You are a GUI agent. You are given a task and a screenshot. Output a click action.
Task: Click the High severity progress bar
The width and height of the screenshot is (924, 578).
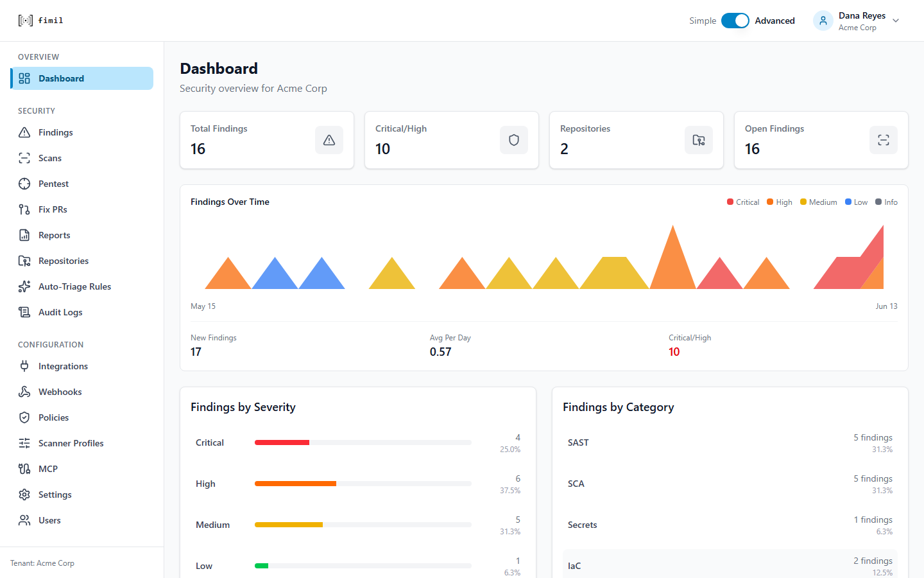click(x=363, y=484)
